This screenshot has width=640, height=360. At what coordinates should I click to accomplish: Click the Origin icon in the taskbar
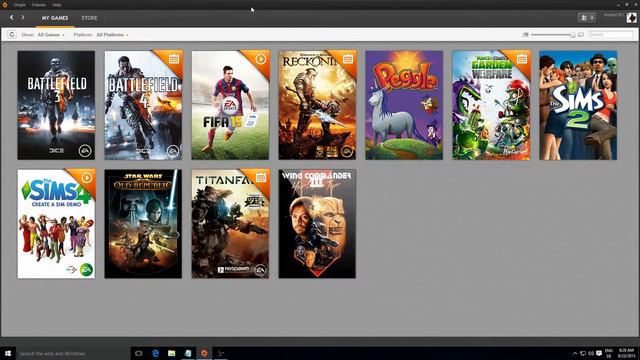point(204,353)
